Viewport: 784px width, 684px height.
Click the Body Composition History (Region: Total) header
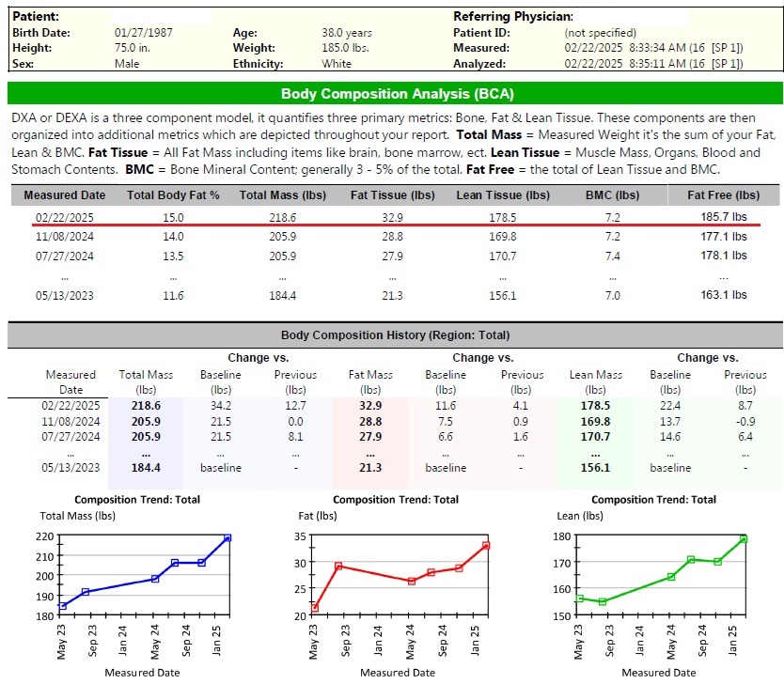tap(395, 334)
